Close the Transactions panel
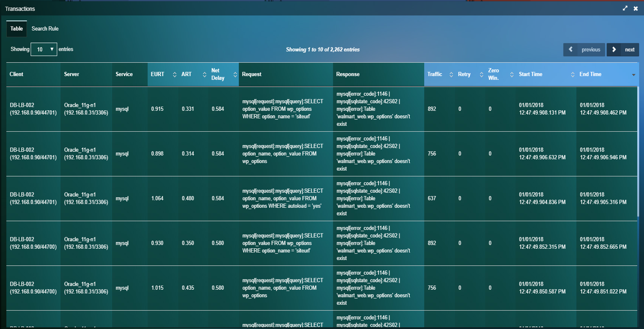 [x=635, y=9]
